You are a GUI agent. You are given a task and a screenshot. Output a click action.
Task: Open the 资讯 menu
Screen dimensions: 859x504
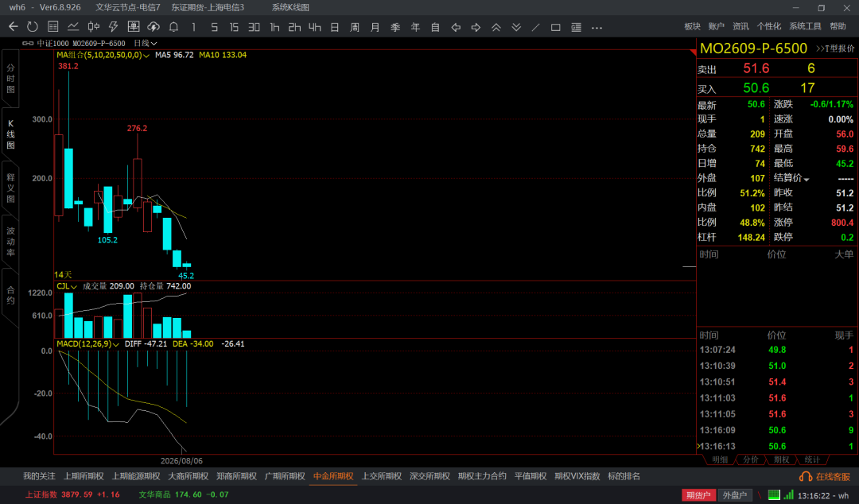[x=740, y=26]
